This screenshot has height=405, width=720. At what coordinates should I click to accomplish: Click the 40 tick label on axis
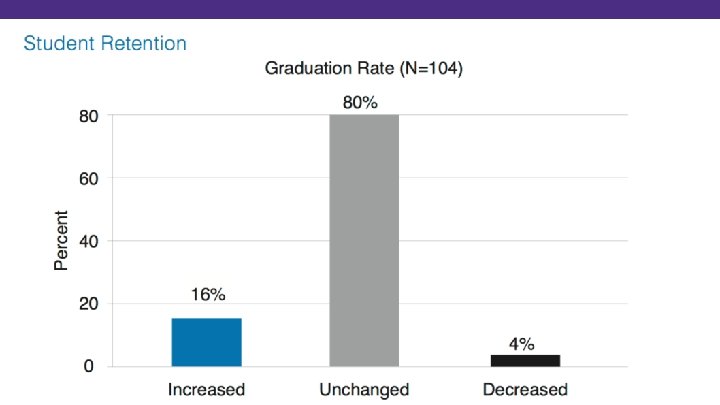[x=89, y=242]
